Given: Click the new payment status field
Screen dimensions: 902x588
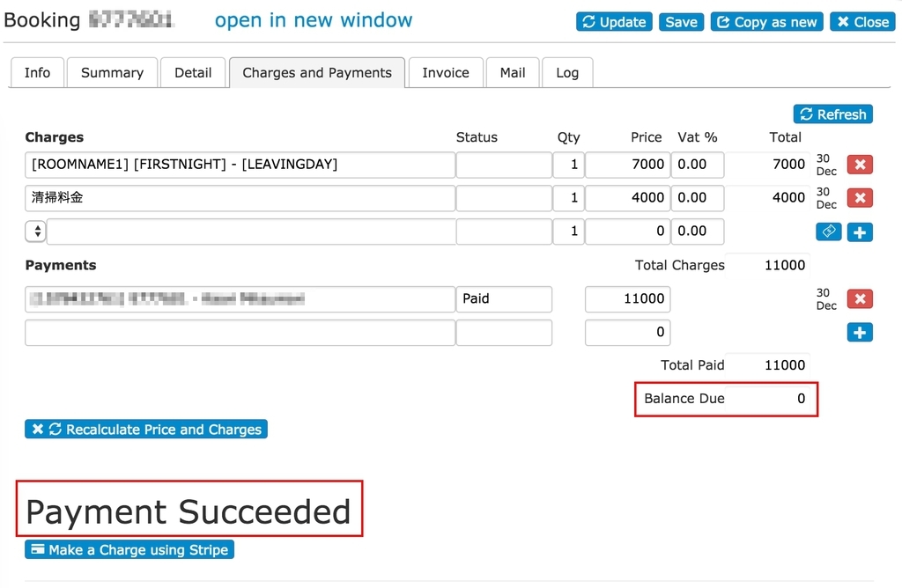Looking at the screenshot, I should pyautogui.click(x=504, y=333).
